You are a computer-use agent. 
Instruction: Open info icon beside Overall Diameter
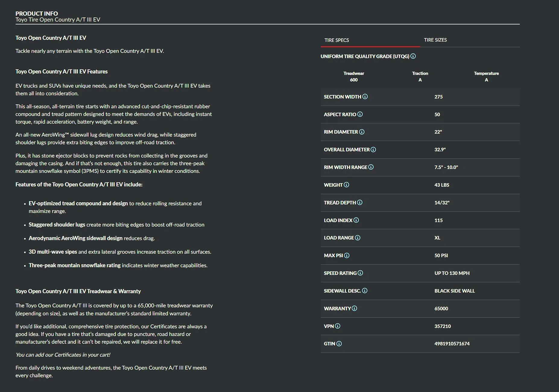(373, 150)
